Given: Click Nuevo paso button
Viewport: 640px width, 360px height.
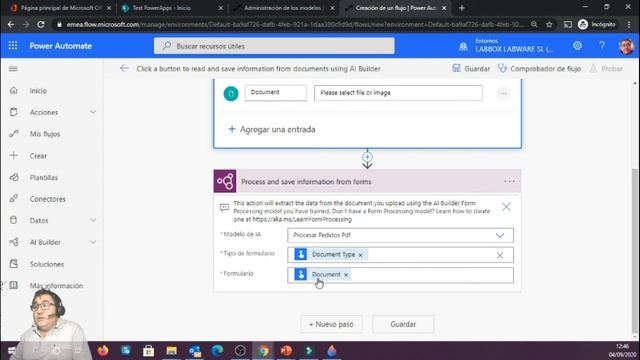Looking at the screenshot, I should (331, 324).
